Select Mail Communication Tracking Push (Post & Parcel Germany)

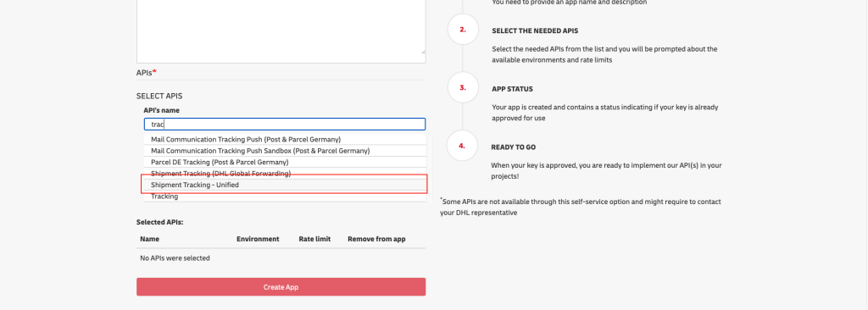(285, 140)
